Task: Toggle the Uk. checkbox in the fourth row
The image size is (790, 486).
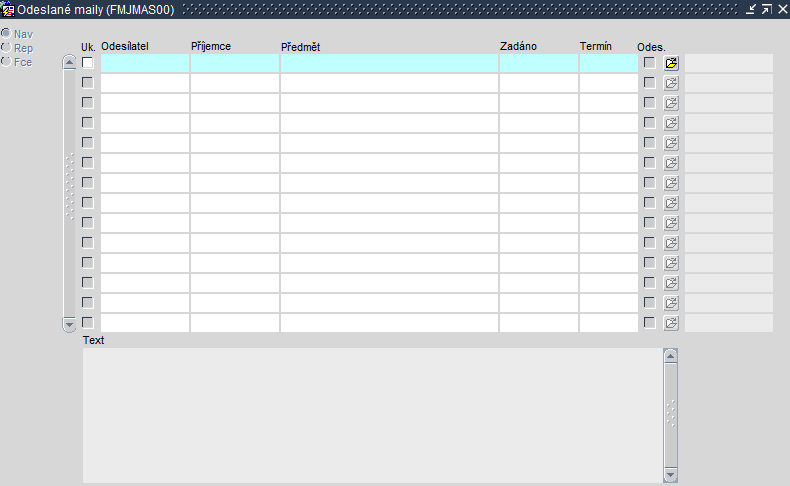Action: (88, 122)
